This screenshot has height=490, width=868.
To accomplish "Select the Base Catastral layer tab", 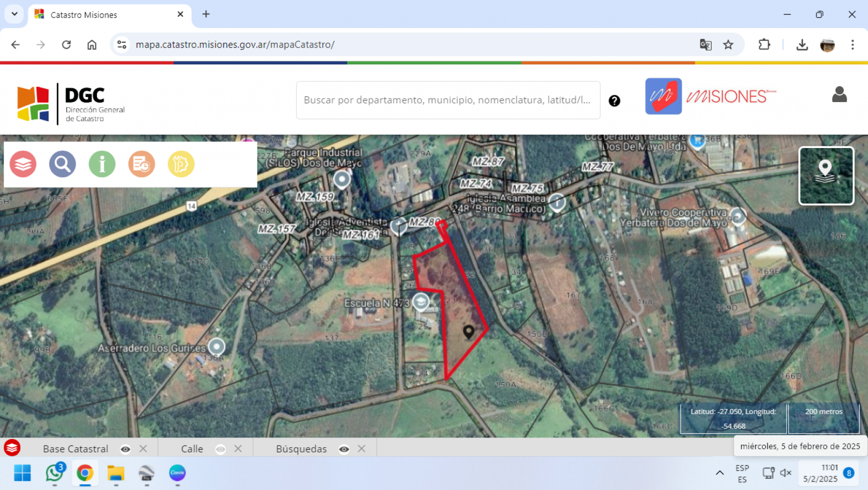I will pyautogui.click(x=76, y=449).
